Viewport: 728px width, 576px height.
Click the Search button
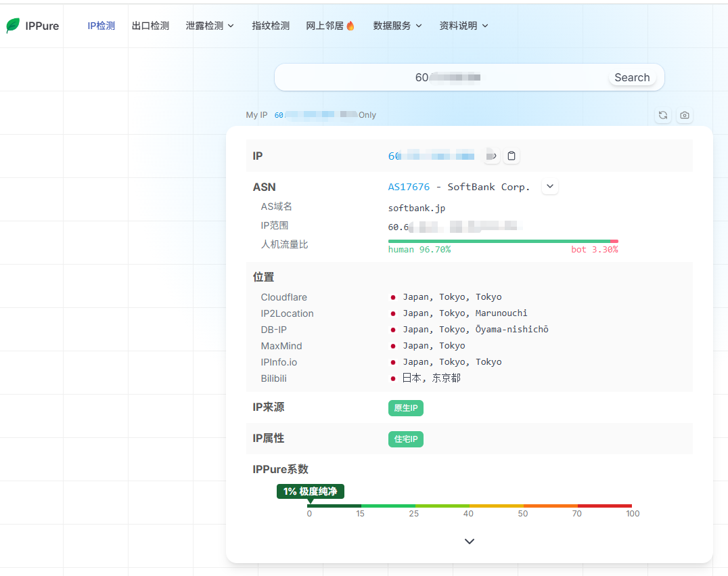(x=632, y=78)
